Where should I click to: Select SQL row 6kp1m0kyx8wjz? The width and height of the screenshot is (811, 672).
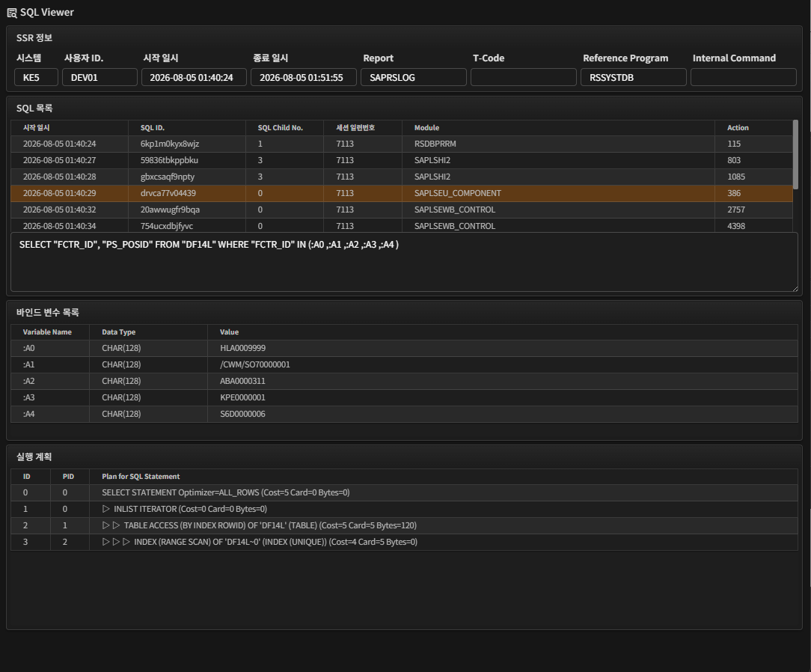coord(401,144)
